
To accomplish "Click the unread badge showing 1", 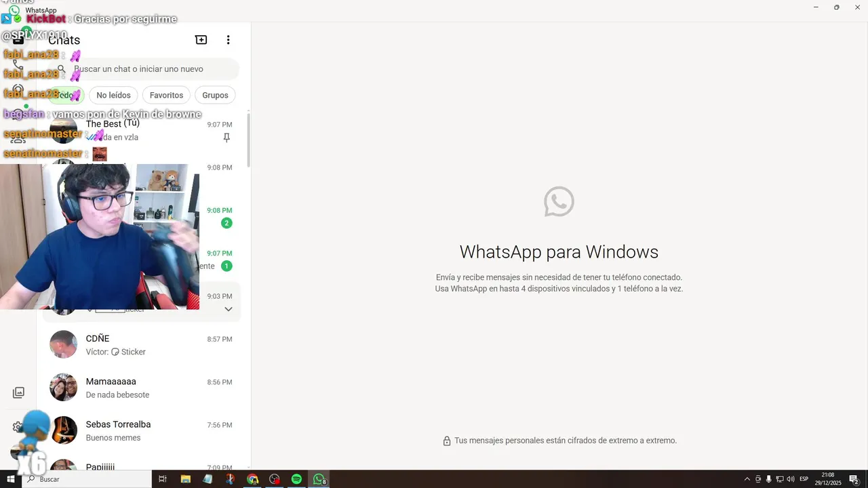I will click(226, 266).
